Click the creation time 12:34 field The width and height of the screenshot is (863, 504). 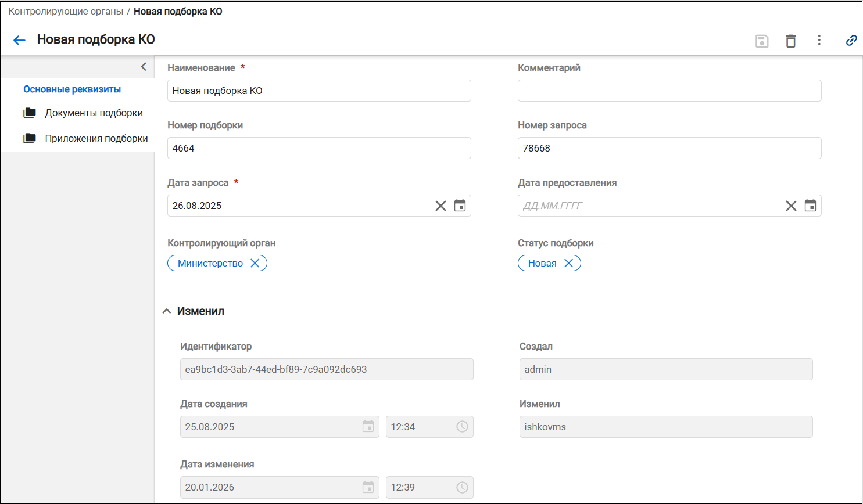tap(429, 427)
